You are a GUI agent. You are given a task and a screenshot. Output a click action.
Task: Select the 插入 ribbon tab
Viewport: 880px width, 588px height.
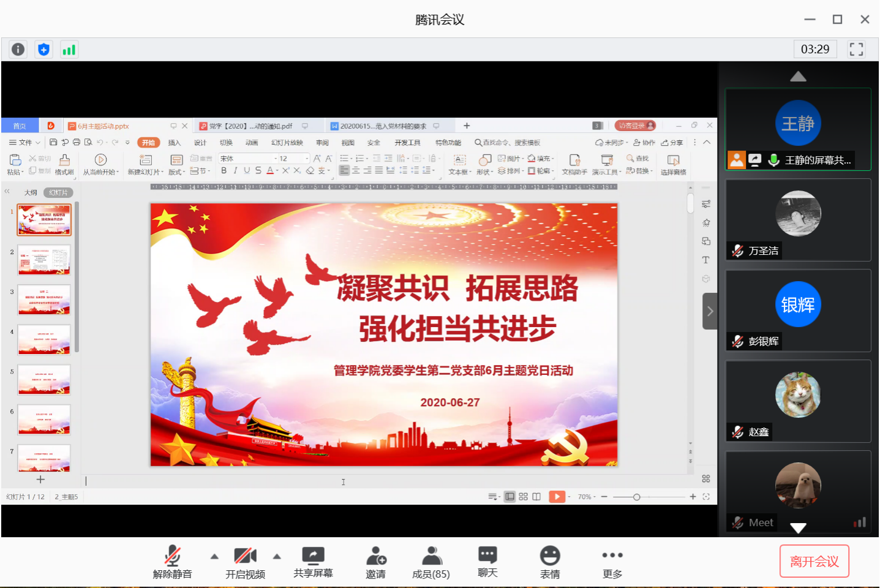(x=175, y=143)
